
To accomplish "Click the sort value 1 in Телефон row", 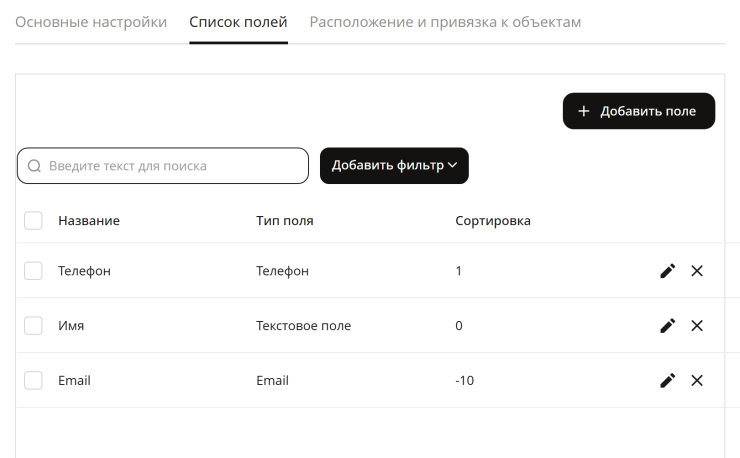I will pos(458,271).
